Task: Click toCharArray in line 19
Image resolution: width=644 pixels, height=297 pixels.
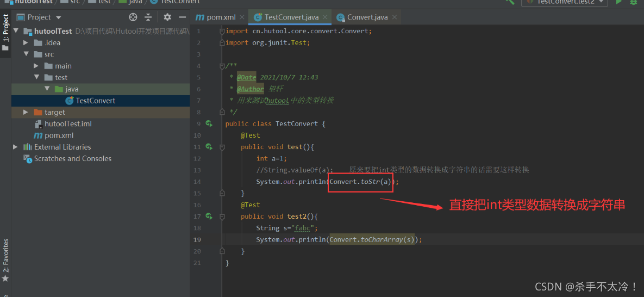Action: (382, 239)
